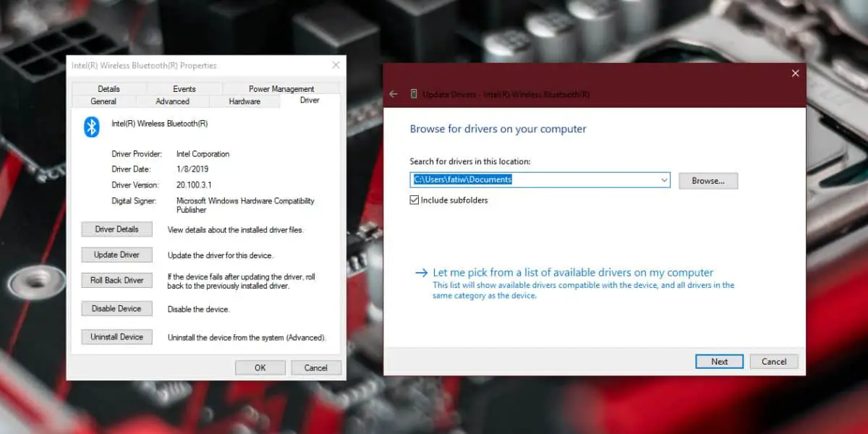Click the Update Driver button
This screenshot has height=434, width=868.
coord(116,255)
